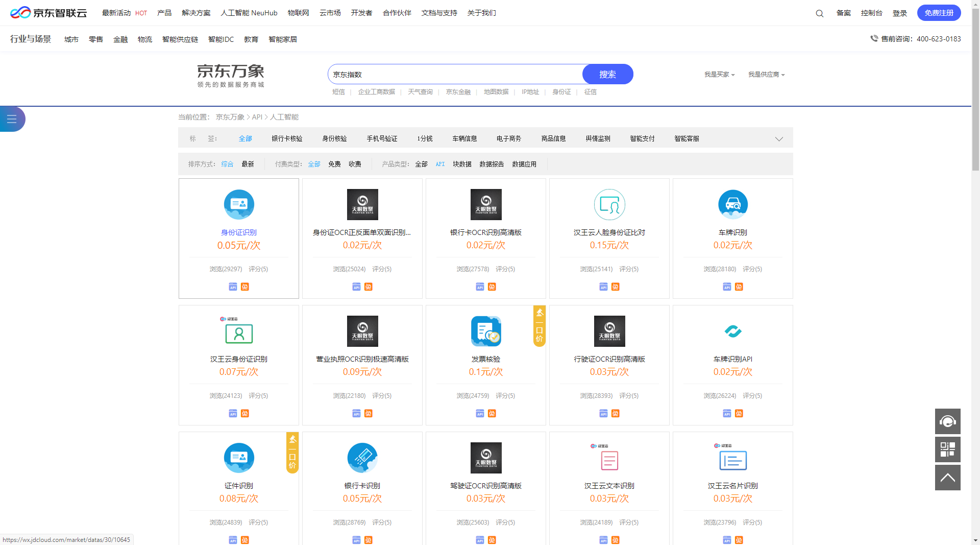Sort results by 综合
Screen dimensions: 980x545
tap(227, 164)
